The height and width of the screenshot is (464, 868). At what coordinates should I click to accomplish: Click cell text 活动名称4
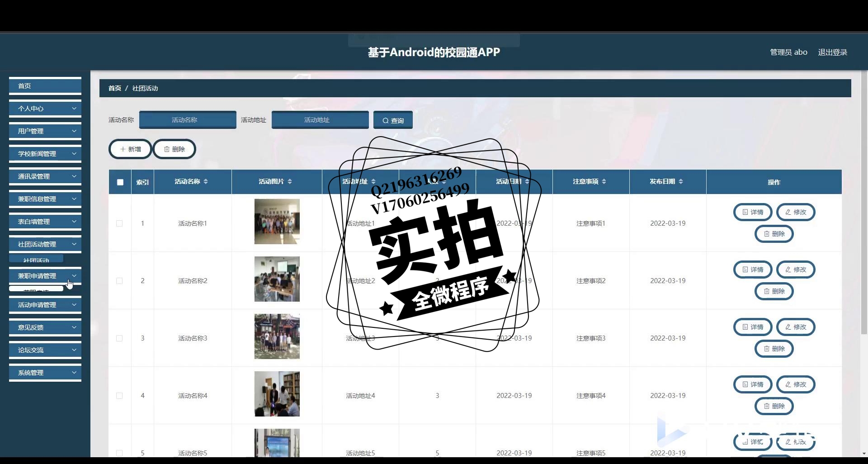click(x=193, y=396)
